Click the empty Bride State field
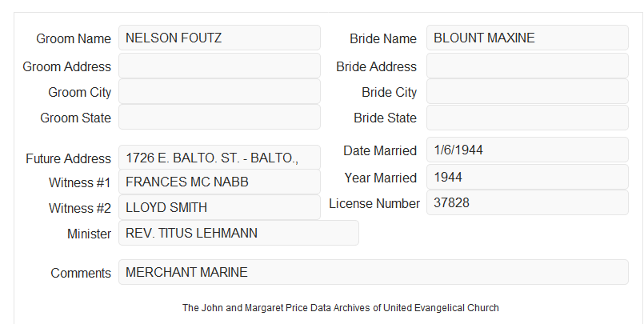 (527, 118)
